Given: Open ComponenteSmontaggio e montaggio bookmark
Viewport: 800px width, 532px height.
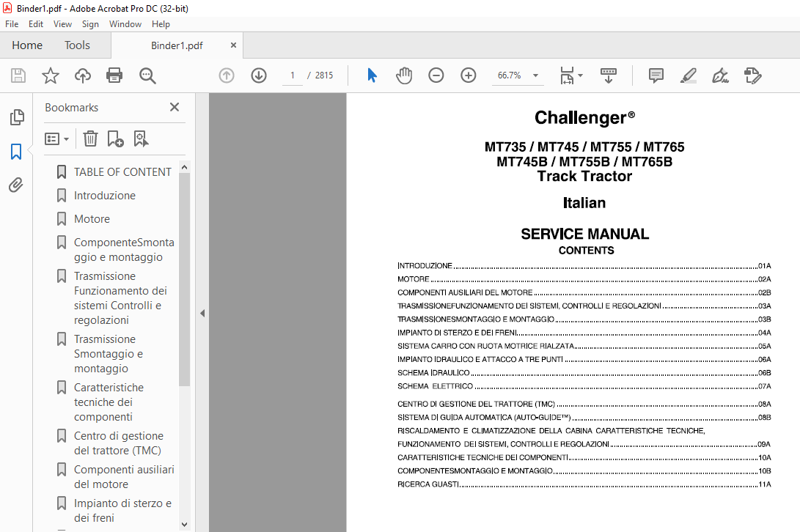Looking at the screenshot, I should 124,249.
